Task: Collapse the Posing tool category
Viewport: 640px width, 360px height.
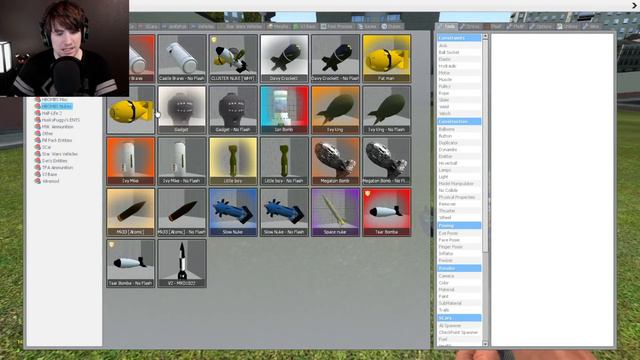Action: [459, 225]
